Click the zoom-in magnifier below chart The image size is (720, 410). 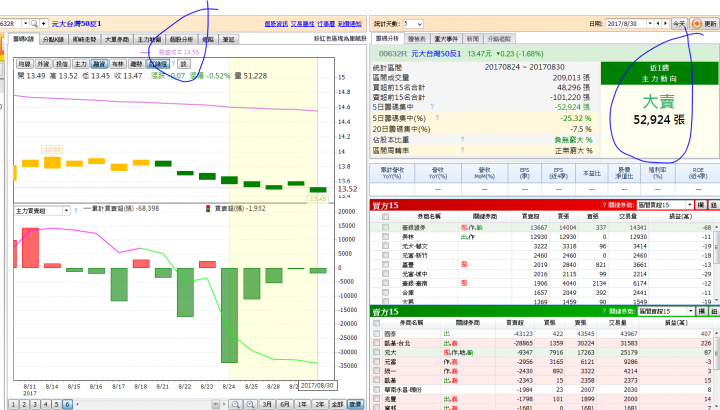click(250, 404)
